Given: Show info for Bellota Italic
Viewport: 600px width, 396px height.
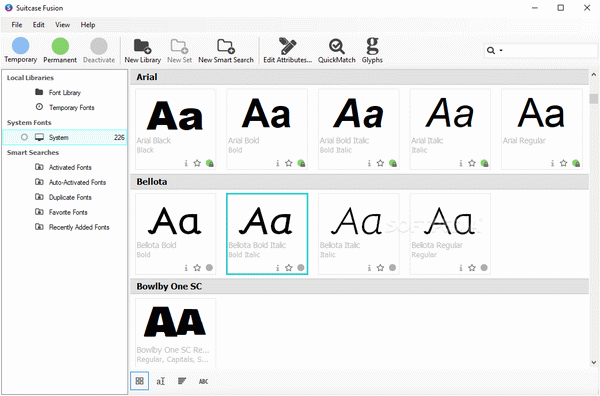Looking at the screenshot, I should tap(369, 268).
